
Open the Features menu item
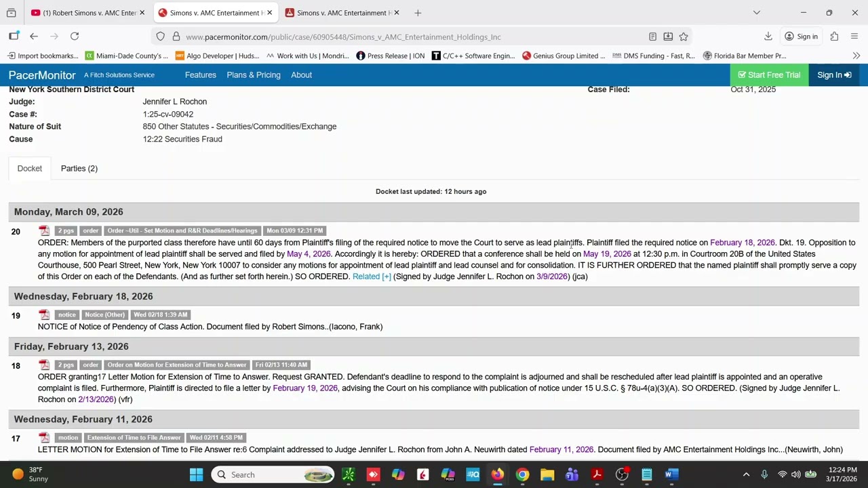coord(201,75)
